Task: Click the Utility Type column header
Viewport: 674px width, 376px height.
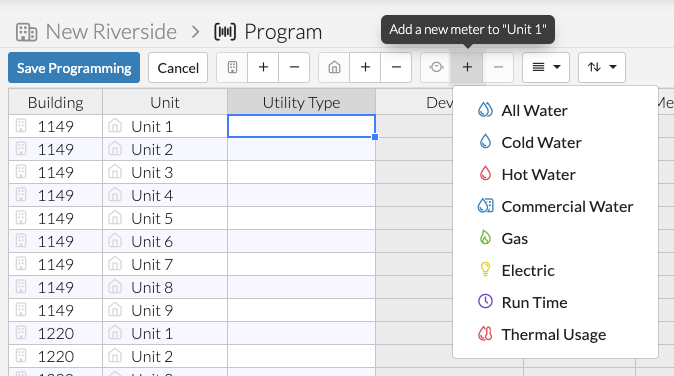Action: tap(301, 102)
